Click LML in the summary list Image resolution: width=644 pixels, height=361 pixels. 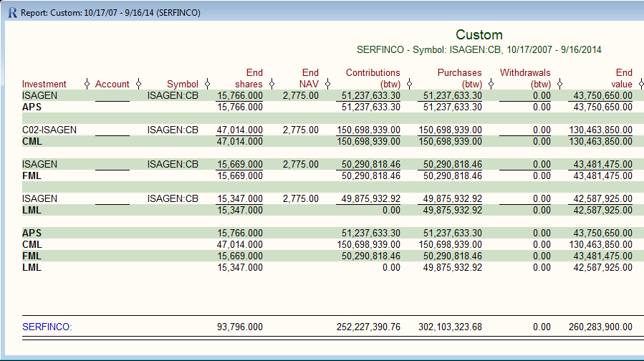[32, 267]
